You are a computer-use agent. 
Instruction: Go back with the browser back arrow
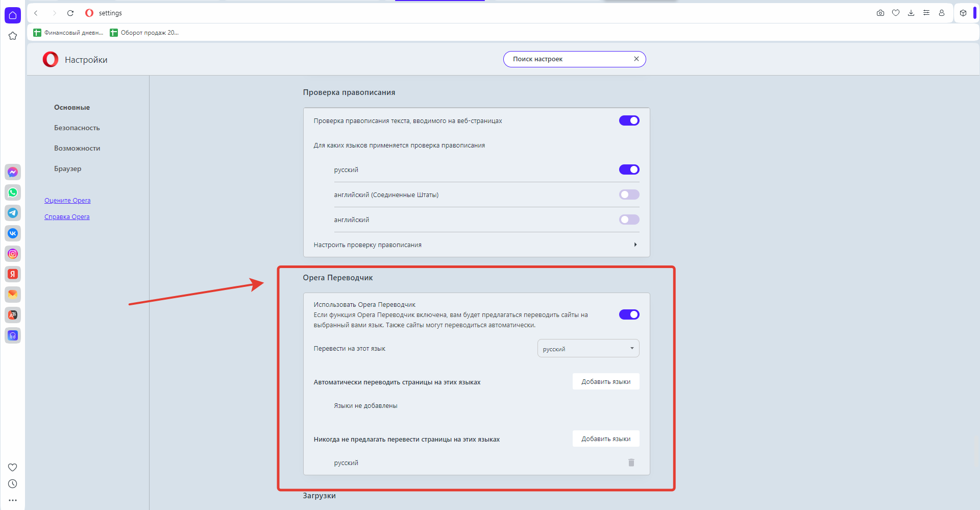pos(36,13)
